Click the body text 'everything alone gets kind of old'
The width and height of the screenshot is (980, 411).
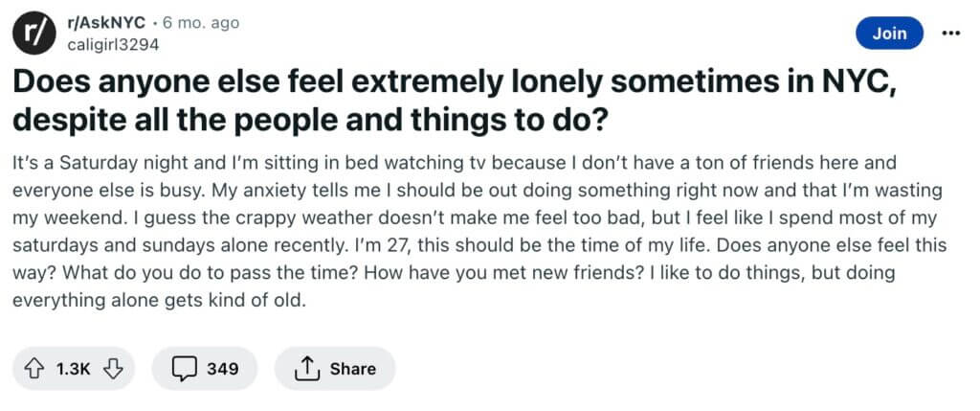pyautogui.click(x=160, y=301)
